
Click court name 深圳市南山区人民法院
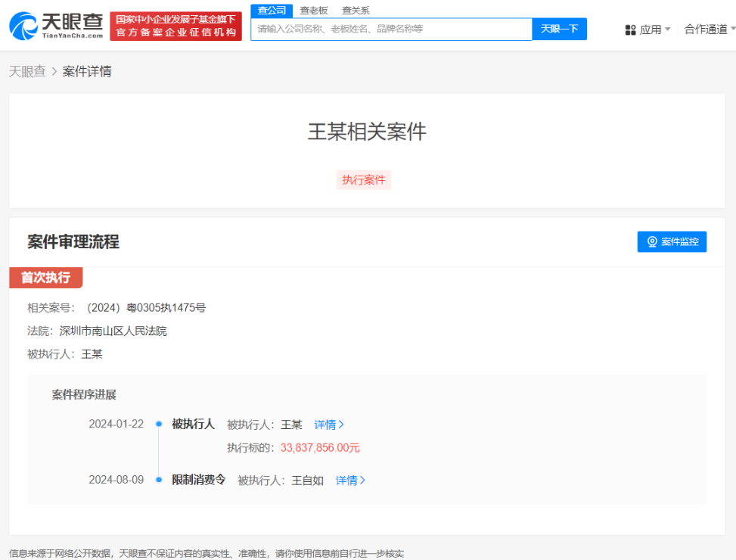coord(113,331)
